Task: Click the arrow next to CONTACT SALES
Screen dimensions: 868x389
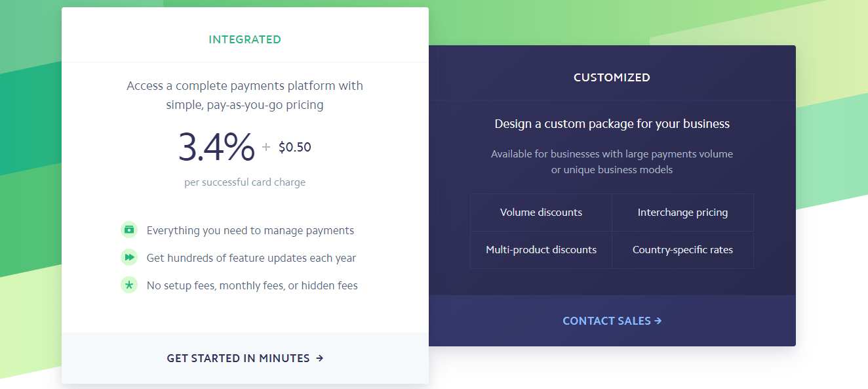Action: [x=657, y=320]
